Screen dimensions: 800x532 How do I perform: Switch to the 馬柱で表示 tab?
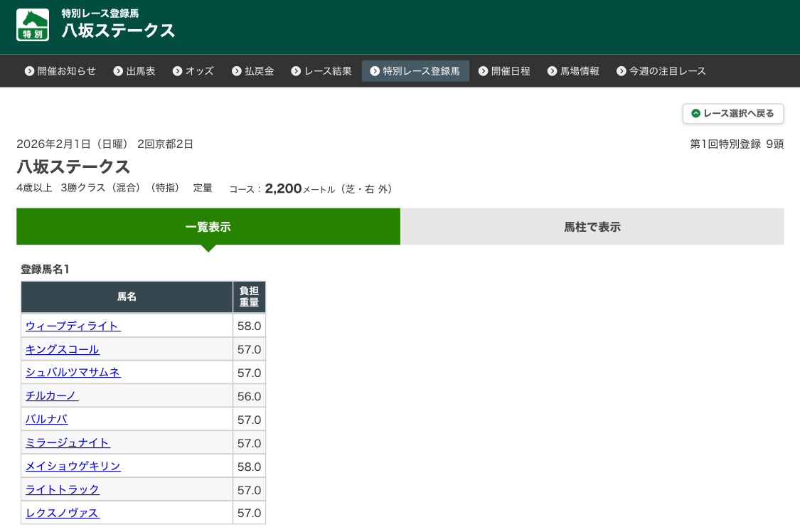(x=592, y=227)
